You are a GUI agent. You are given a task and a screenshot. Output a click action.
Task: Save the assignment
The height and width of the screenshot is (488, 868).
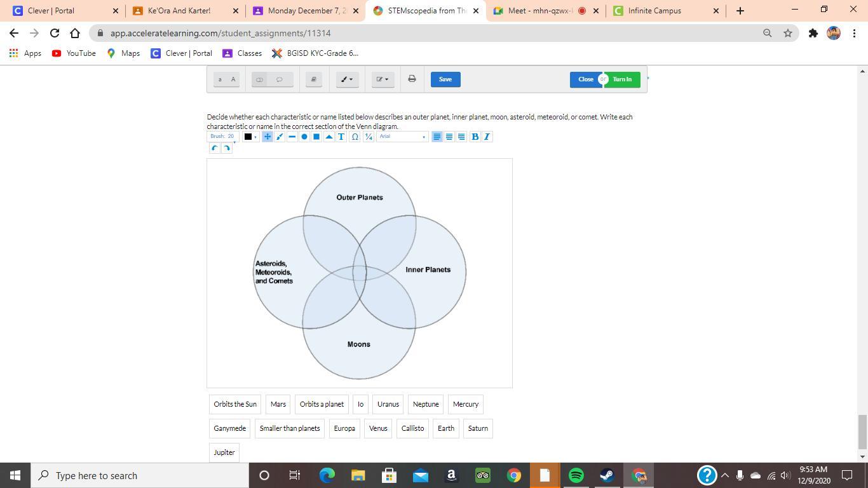(x=445, y=79)
